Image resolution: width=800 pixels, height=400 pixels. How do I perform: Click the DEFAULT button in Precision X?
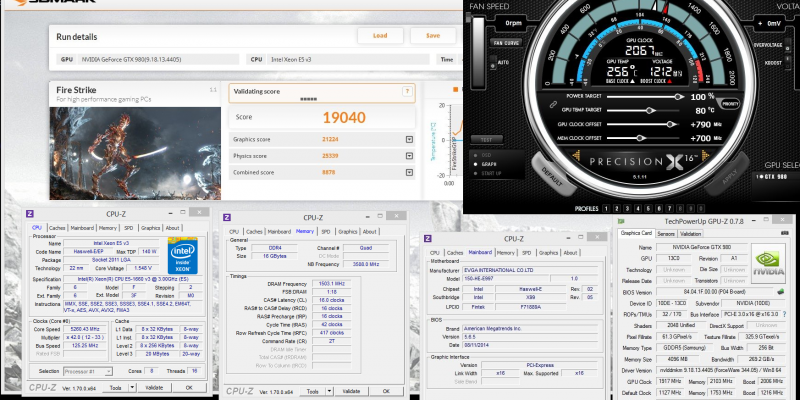[x=552, y=176]
